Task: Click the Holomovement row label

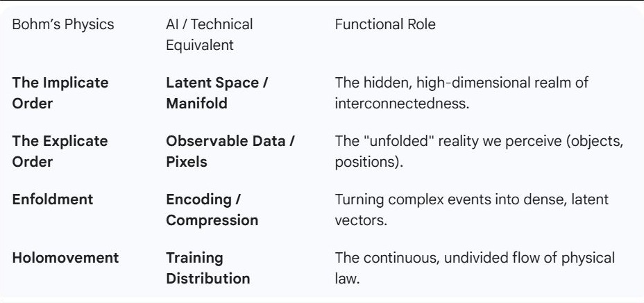Action: point(65,258)
